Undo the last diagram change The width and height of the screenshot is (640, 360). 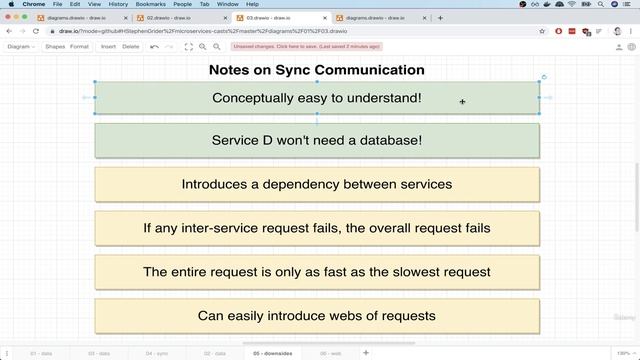tap(154, 47)
